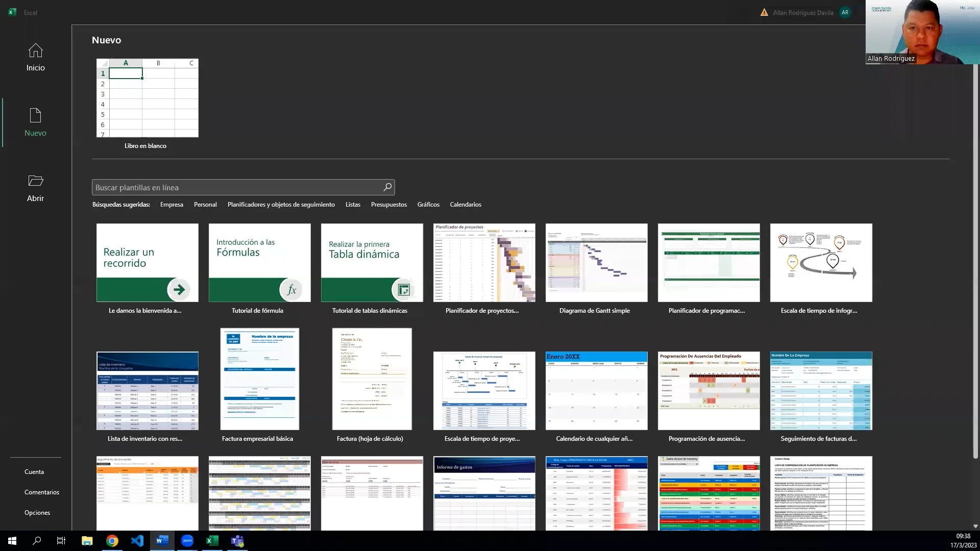This screenshot has height=551, width=980.
Task: Click the Buscar plantillas en línea field
Action: tap(235, 187)
